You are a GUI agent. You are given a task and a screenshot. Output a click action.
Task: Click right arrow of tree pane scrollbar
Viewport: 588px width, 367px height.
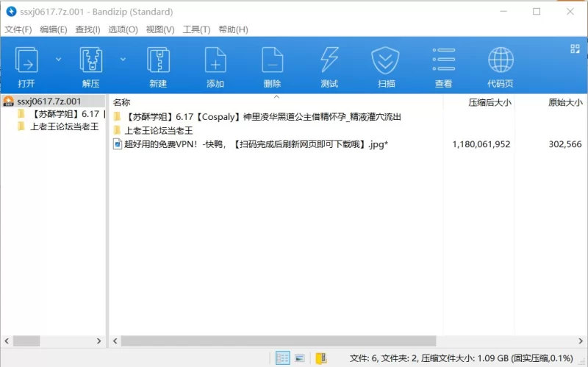pos(98,341)
